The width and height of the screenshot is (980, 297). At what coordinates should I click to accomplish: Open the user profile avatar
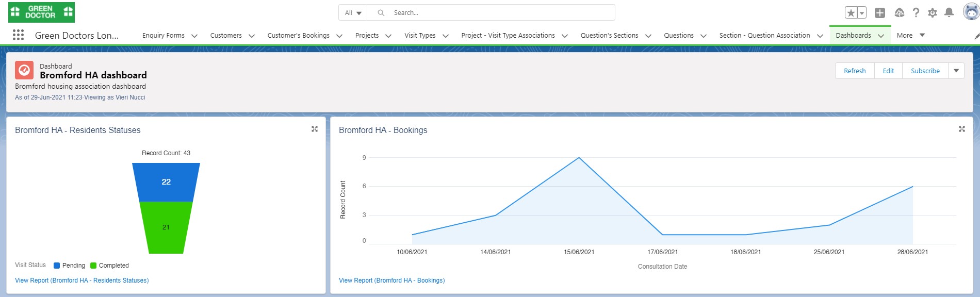(971, 12)
